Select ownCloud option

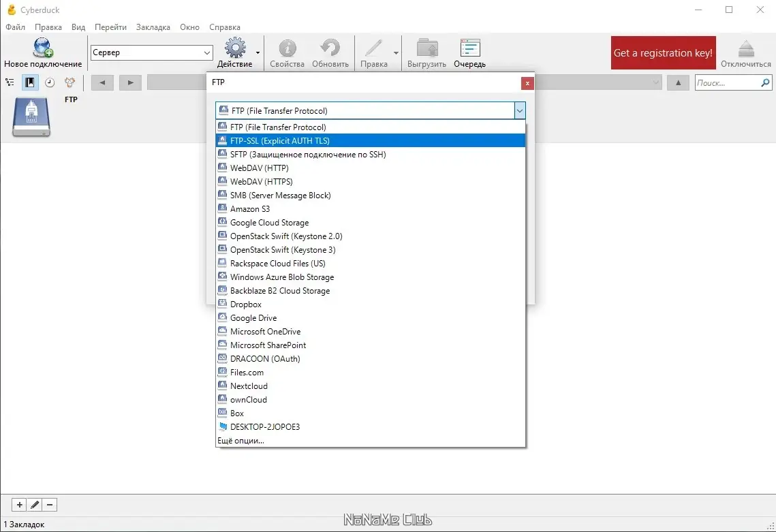(x=371, y=399)
